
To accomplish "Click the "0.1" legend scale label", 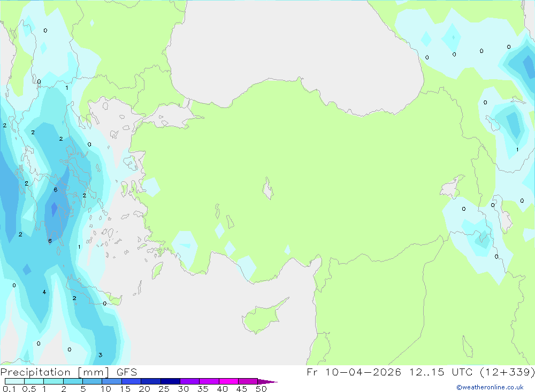I will [9, 389].
